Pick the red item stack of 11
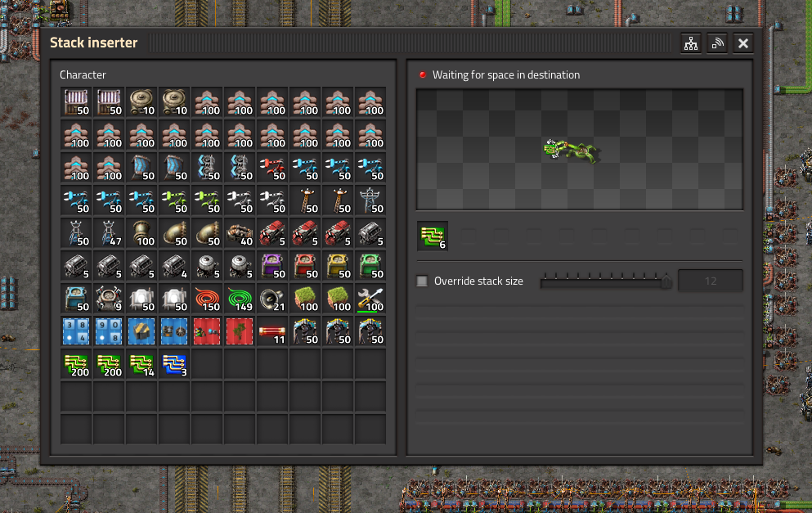This screenshot has width=812, height=513. [x=272, y=331]
